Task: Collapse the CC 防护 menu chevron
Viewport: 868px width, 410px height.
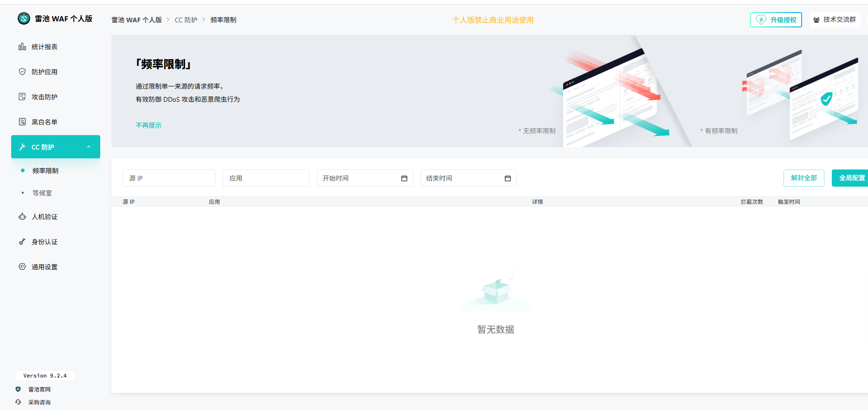Action: [x=89, y=147]
